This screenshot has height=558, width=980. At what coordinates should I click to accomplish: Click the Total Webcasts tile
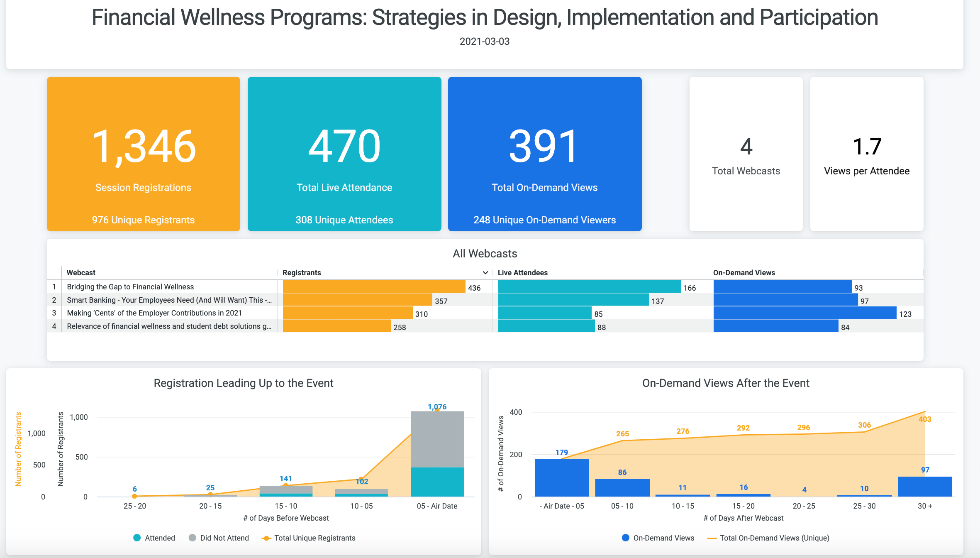(746, 154)
